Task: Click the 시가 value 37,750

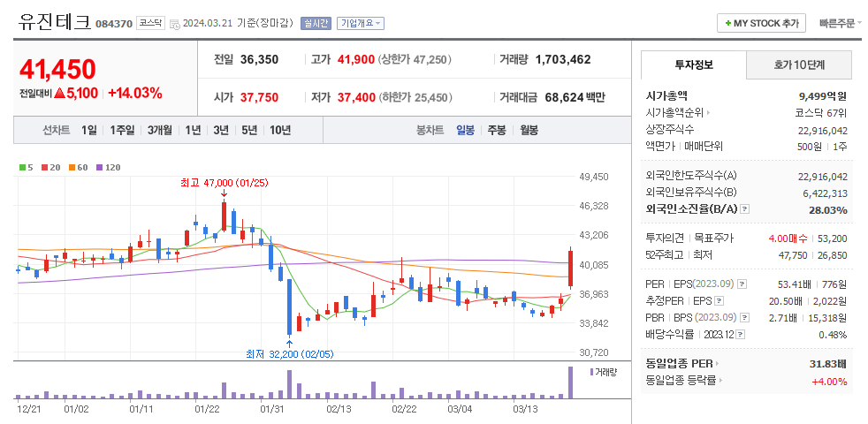Action: coord(259,97)
